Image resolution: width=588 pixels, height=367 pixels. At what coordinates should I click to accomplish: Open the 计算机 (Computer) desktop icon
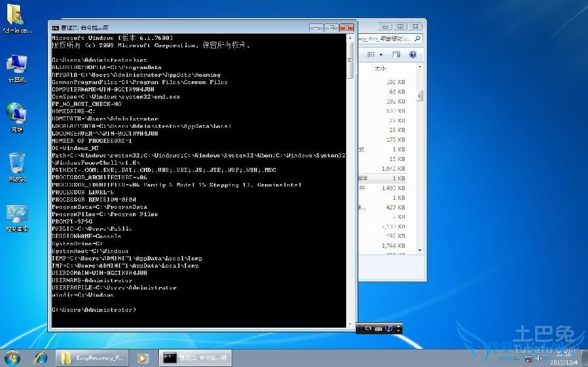tap(16, 69)
